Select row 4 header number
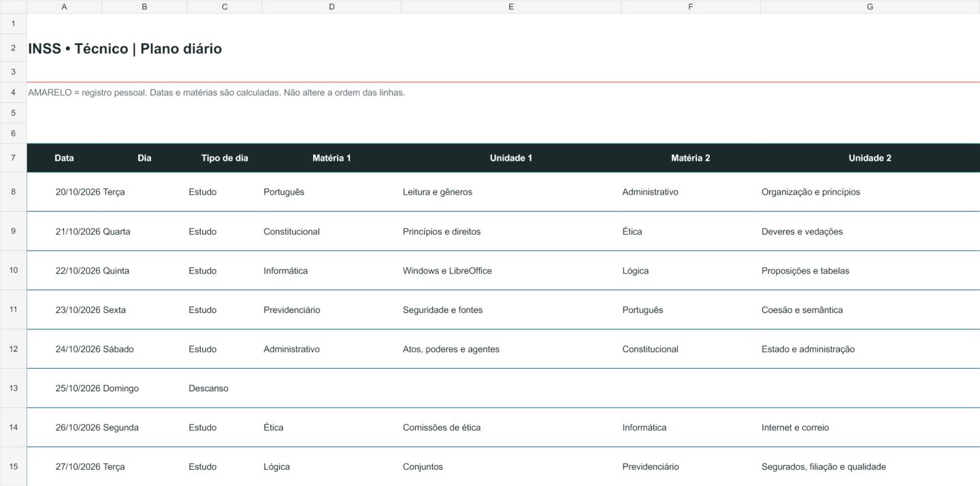This screenshot has width=980, height=486. [x=14, y=93]
